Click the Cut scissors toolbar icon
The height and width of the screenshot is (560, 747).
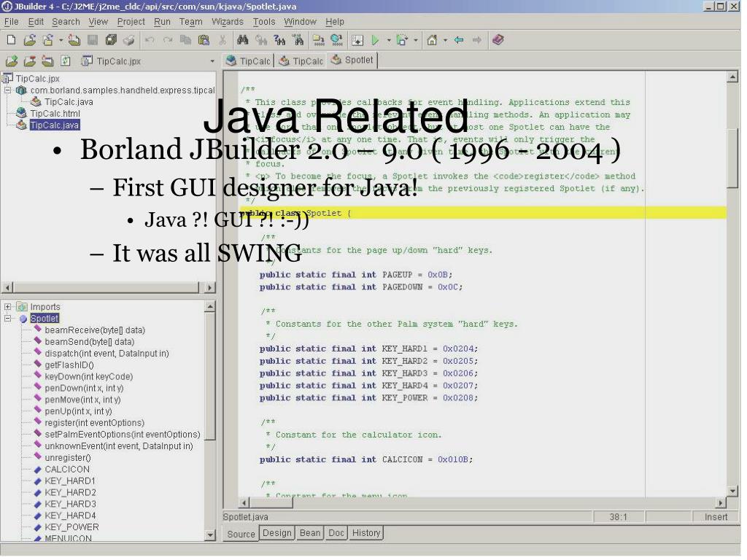(222, 41)
